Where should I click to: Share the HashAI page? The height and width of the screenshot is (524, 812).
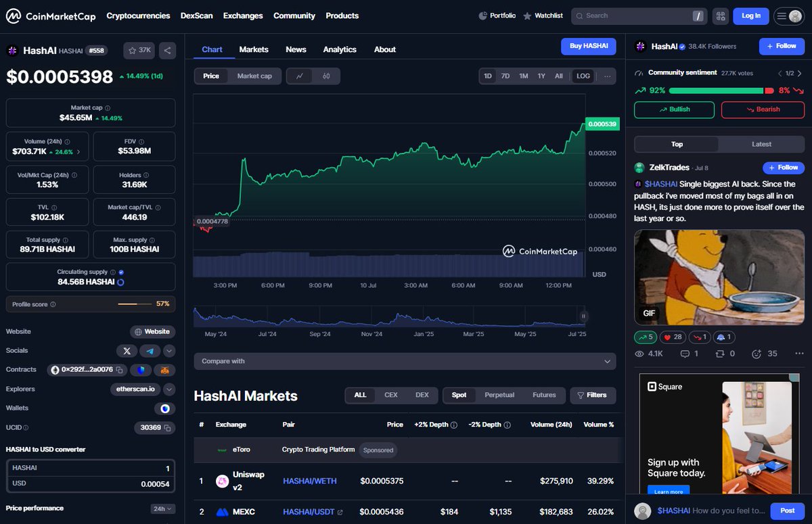[x=166, y=50]
